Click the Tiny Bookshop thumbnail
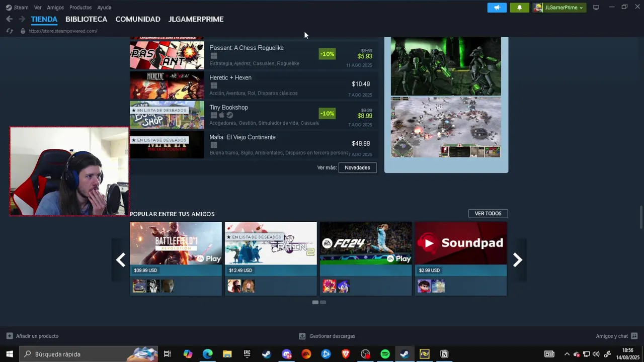The height and width of the screenshot is (362, 644). 167,115
